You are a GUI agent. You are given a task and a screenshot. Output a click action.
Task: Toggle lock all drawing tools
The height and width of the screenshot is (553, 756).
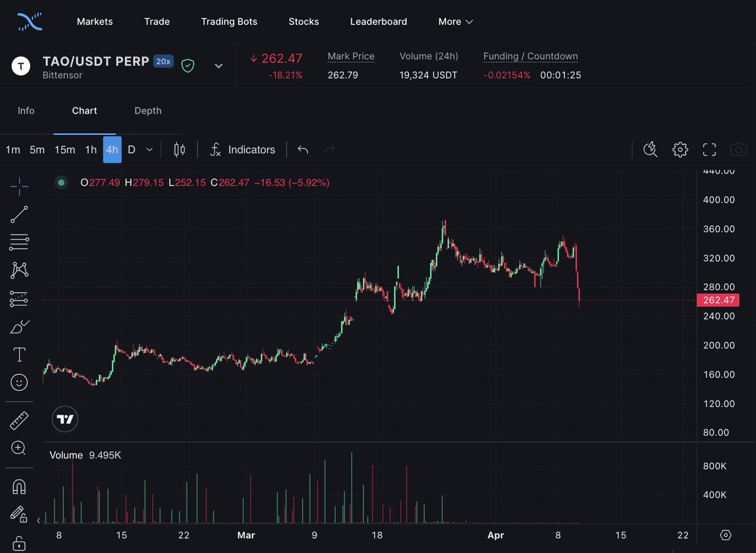[20, 542]
